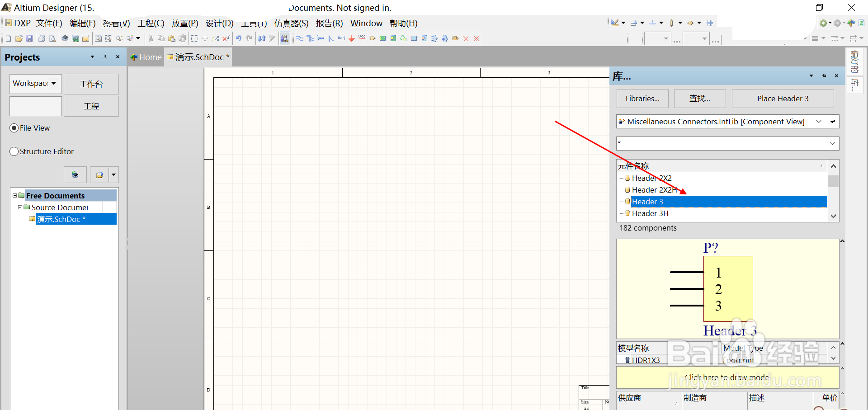
Task: Click the refresh document icon at top right
Action: pyautogui.click(x=862, y=23)
